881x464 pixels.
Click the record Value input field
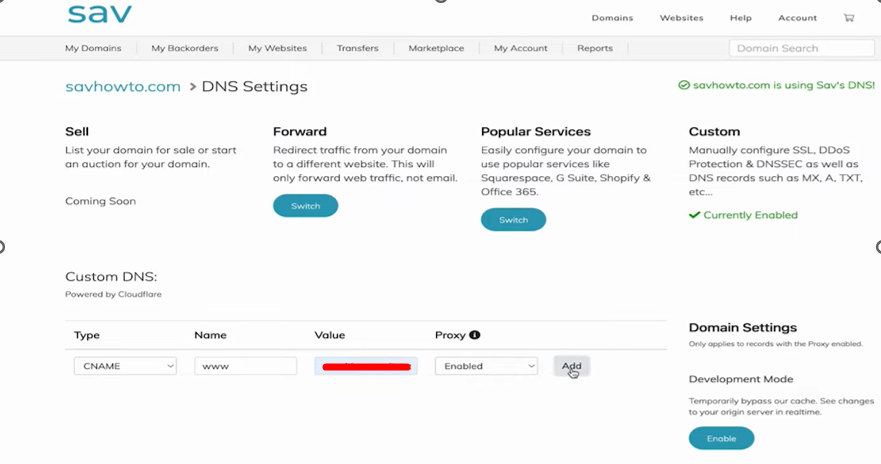[366, 366]
